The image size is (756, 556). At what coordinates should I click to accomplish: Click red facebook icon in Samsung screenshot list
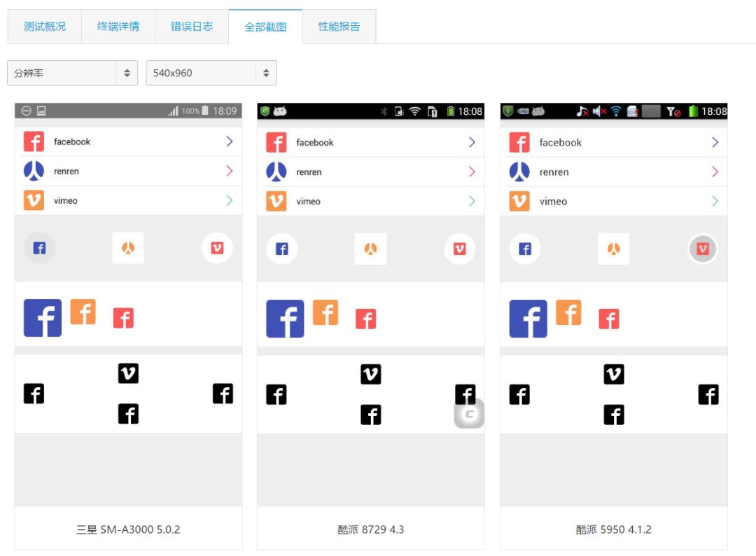coord(34,141)
